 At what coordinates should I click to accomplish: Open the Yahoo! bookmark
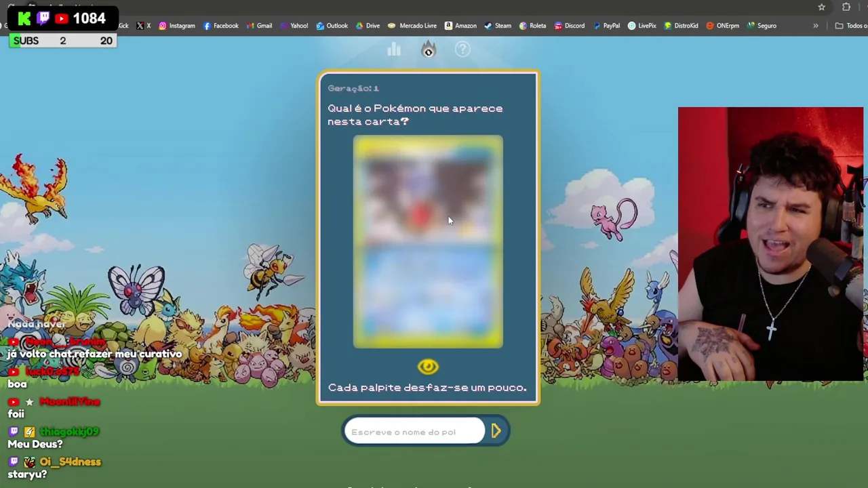coord(294,26)
